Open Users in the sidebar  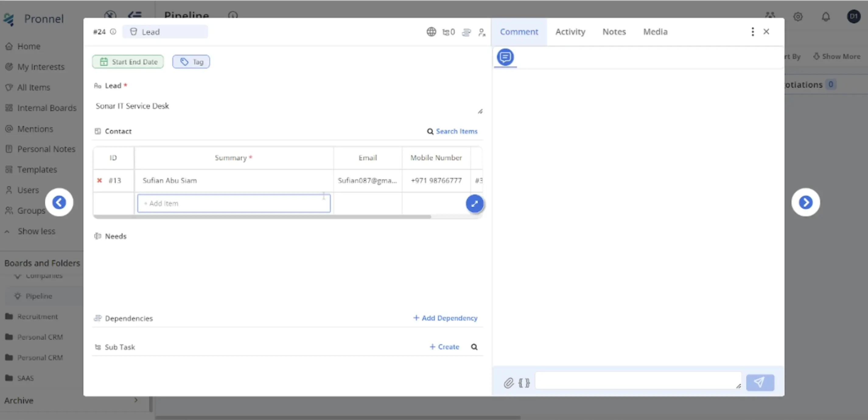[22, 190]
